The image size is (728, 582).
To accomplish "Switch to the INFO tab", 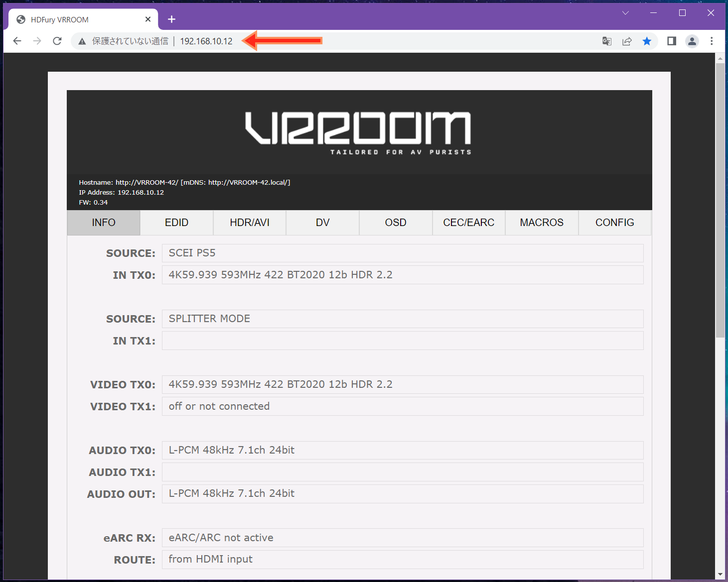I will (x=104, y=223).
